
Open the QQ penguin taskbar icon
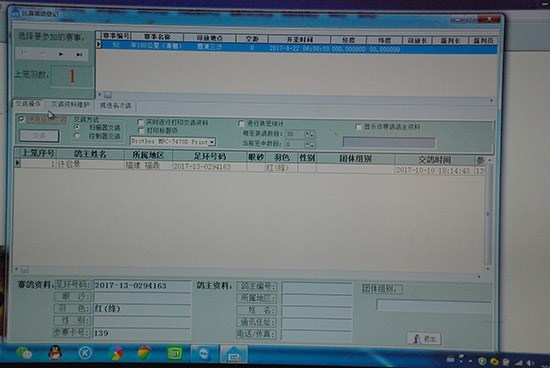pyautogui.click(x=55, y=353)
